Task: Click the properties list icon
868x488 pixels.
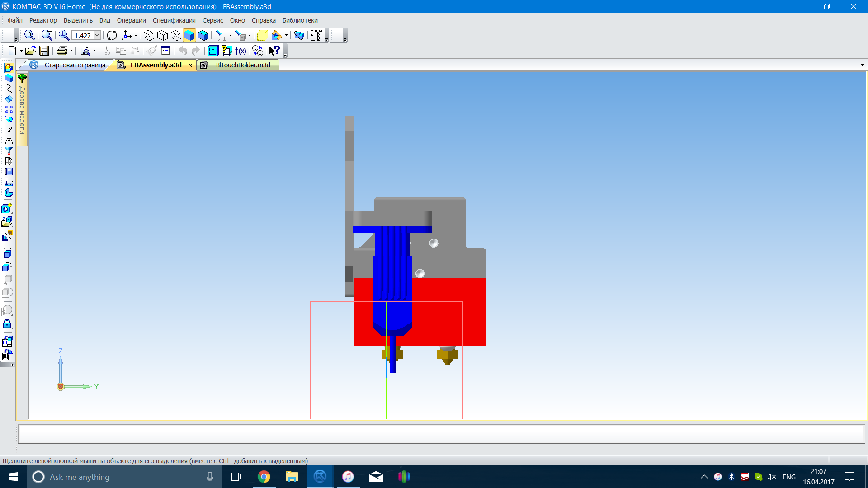Action: tap(165, 51)
